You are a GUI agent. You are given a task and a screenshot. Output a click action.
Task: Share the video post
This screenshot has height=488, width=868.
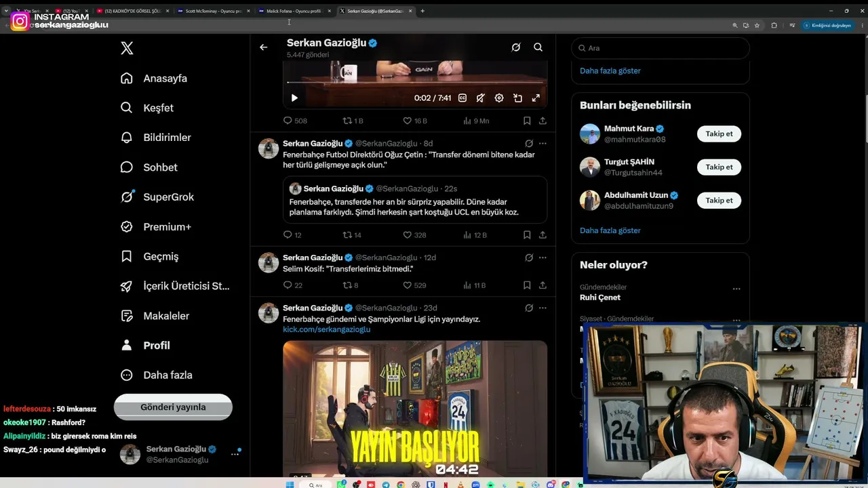point(542,121)
